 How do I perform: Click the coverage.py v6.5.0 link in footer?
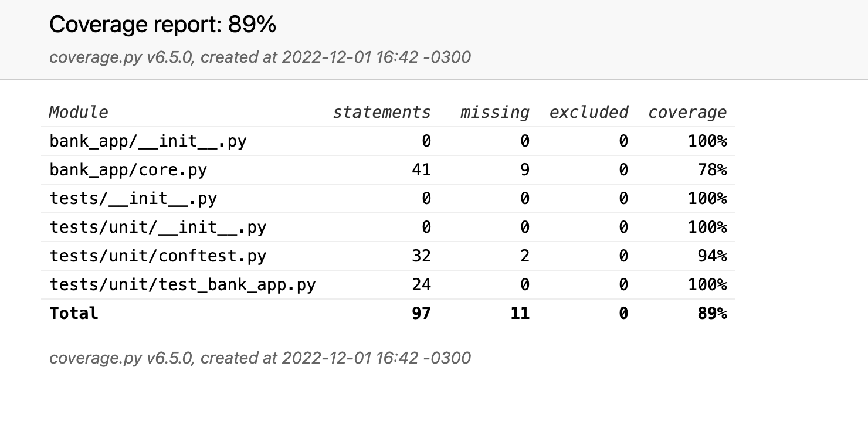click(x=121, y=358)
